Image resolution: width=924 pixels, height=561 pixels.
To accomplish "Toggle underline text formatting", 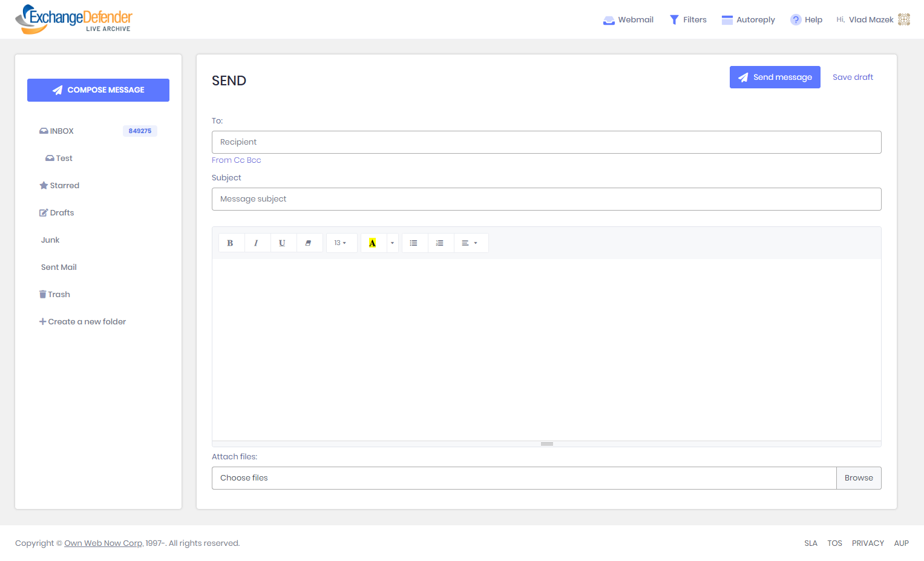I will [282, 243].
